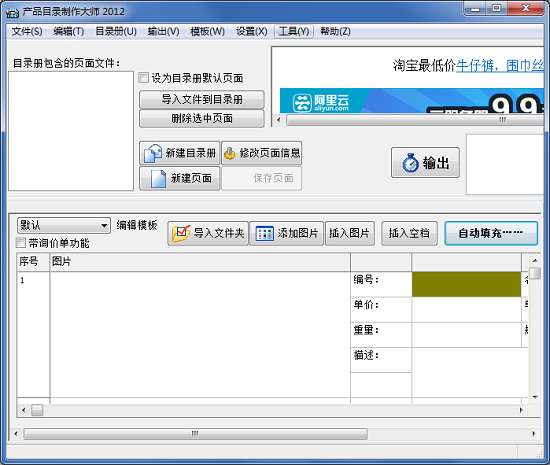Open the 目录册(U) menu
The height and width of the screenshot is (465, 550).
[116, 32]
